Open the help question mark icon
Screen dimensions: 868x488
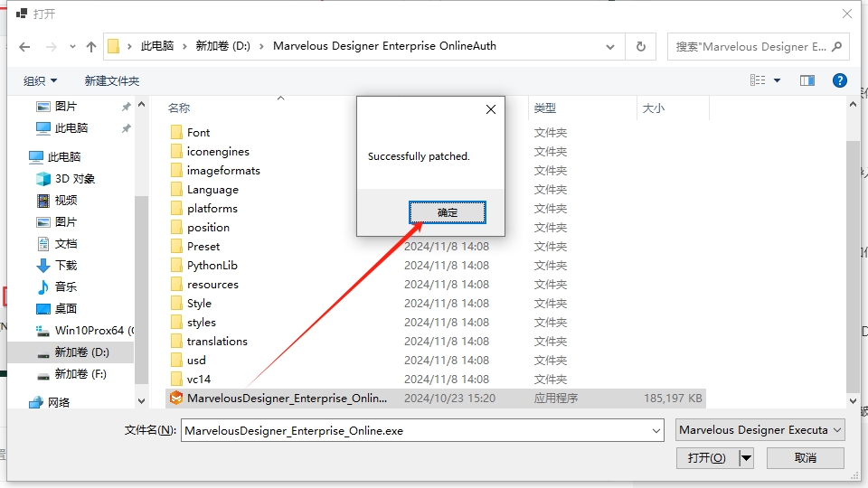(x=839, y=80)
